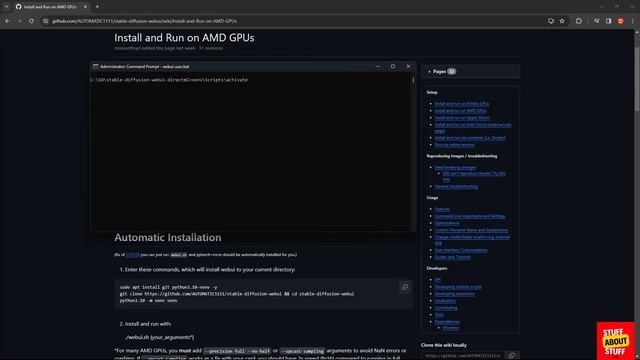Reload the page with the refresh icon
Viewport: 640px width, 360px height.
(31, 21)
